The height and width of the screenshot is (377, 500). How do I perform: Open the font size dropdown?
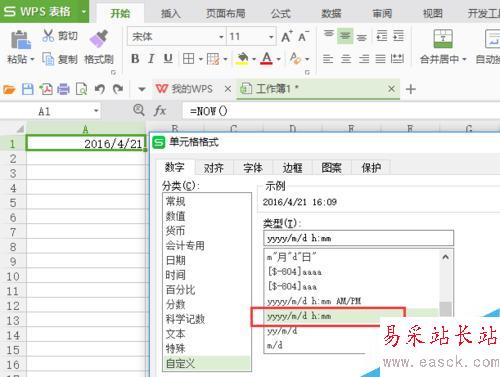[x=271, y=37]
